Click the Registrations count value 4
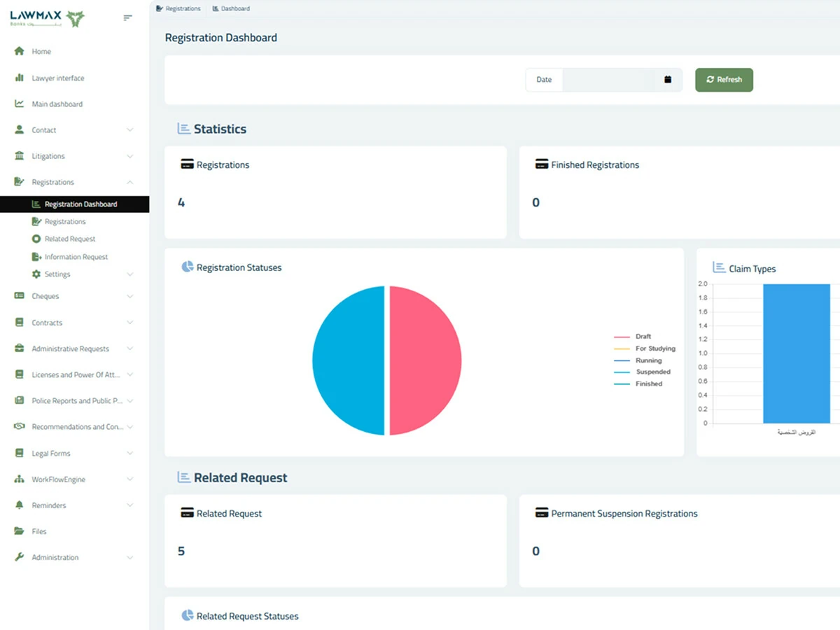Image resolution: width=840 pixels, height=630 pixels. click(x=181, y=202)
